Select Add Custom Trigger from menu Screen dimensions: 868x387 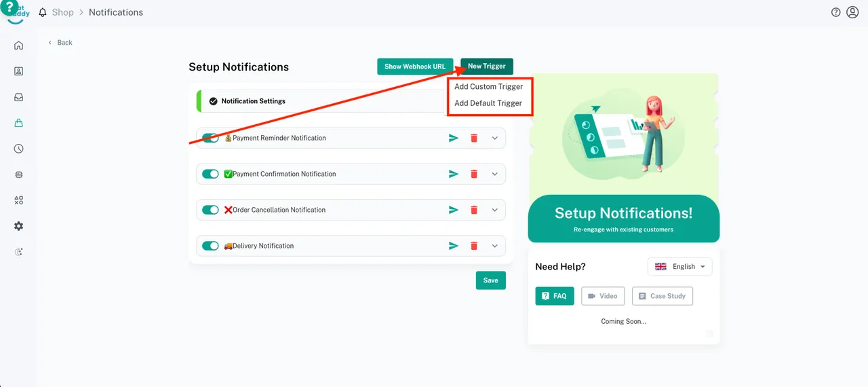[x=488, y=87]
